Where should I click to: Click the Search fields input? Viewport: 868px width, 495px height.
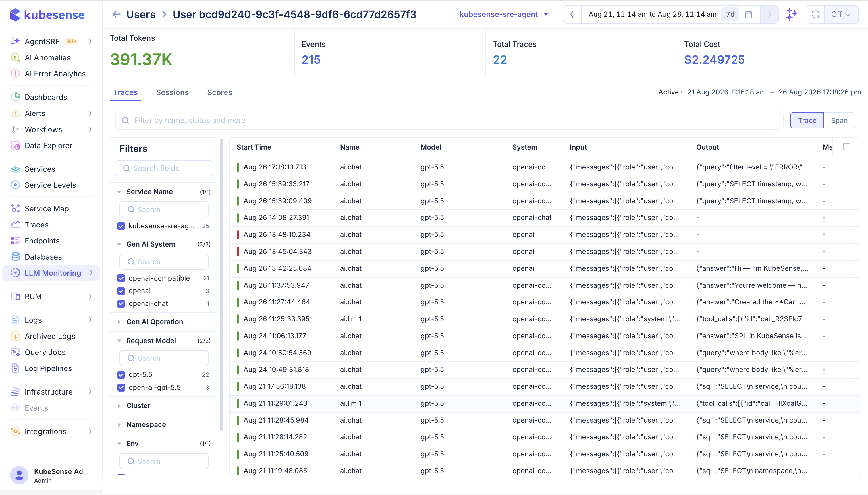point(164,168)
